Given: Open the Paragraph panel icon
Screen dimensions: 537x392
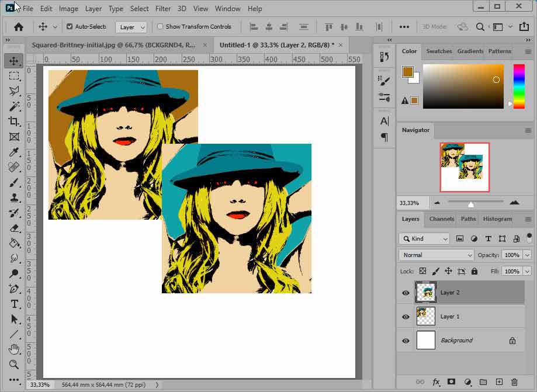Looking at the screenshot, I should [384, 137].
